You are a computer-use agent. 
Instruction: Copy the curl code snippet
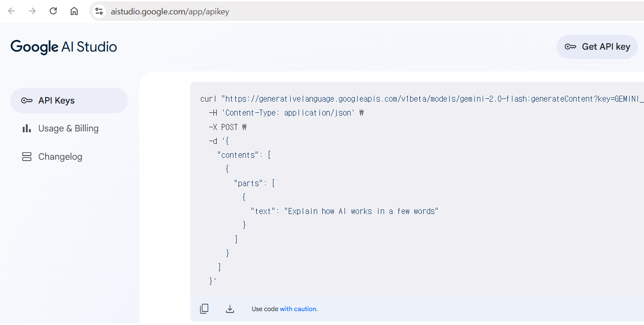pyautogui.click(x=204, y=309)
